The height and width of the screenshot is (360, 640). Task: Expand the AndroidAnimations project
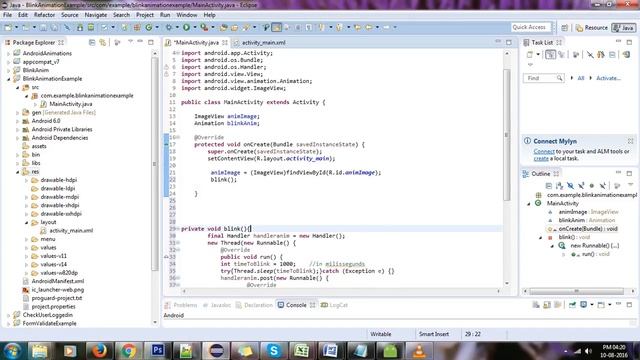[x=8, y=53]
